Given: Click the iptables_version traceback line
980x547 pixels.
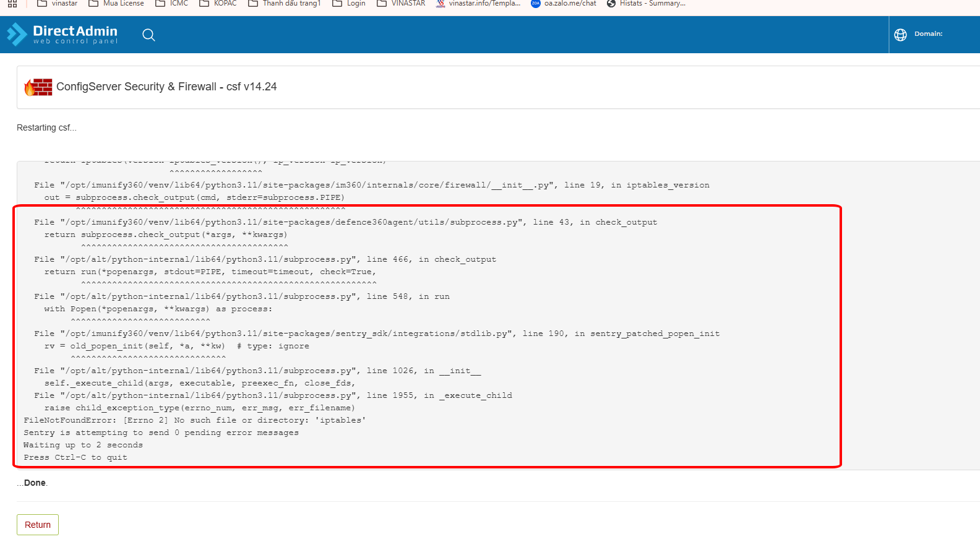Looking at the screenshot, I should pos(372,185).
